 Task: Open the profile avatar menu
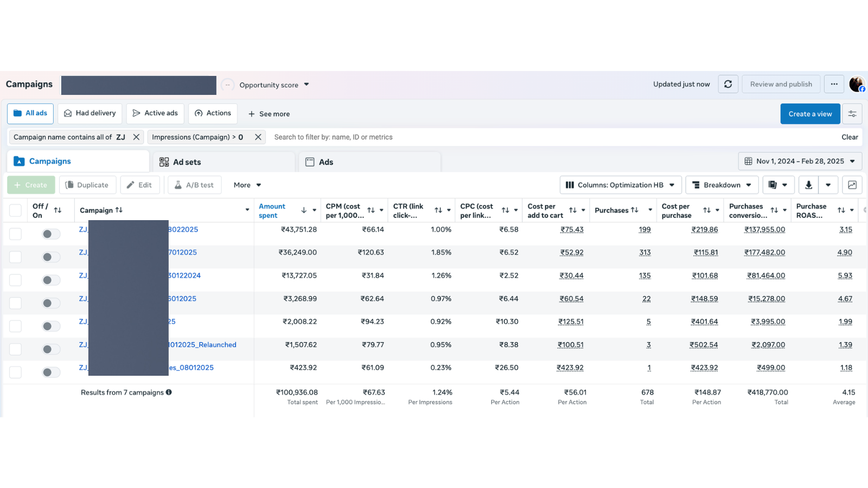(857, 84)
